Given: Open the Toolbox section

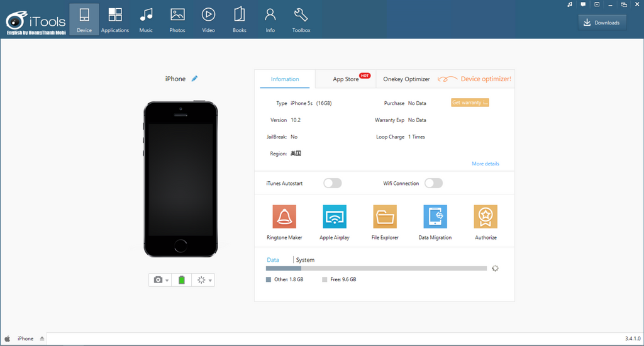Looking at the screenshot, I should tap(301, 20).
